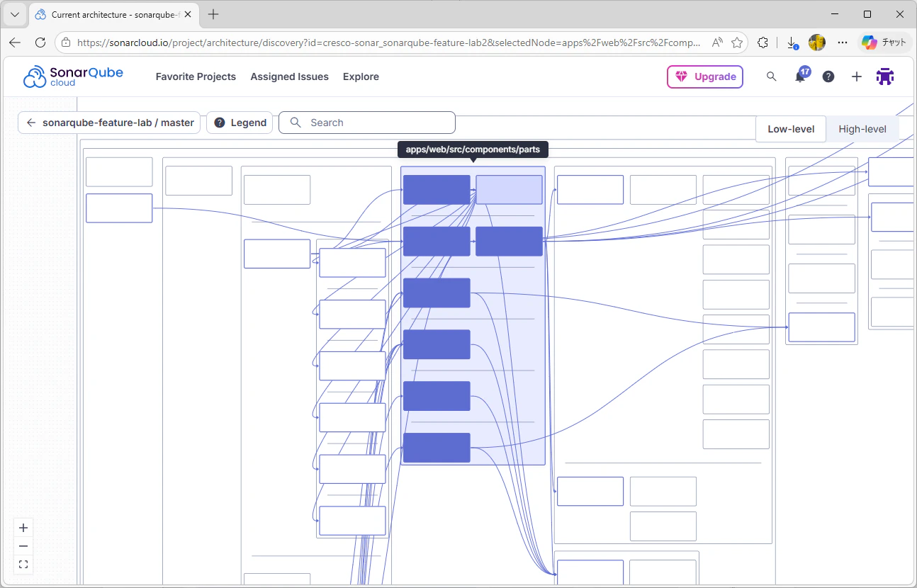This screenshot has height=588, width=917.
Task: Click the plus create icon in SonarQube header
Action: coord(857,77)
